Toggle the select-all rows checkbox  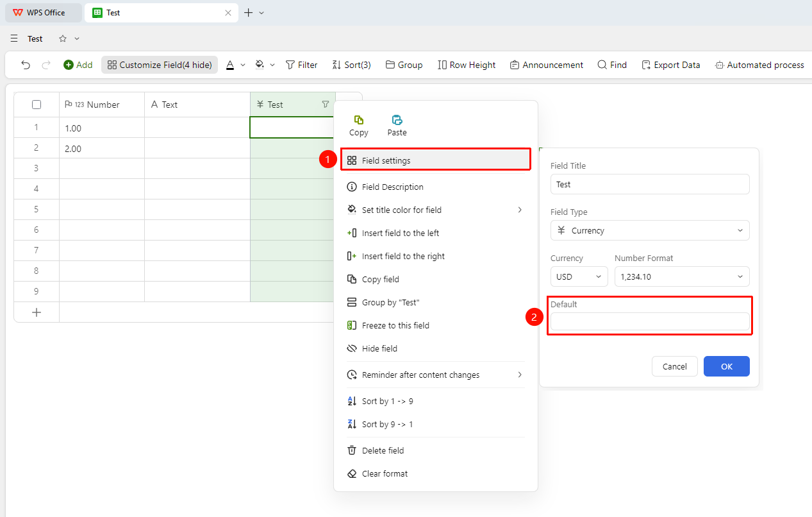(x=37, y=105)
